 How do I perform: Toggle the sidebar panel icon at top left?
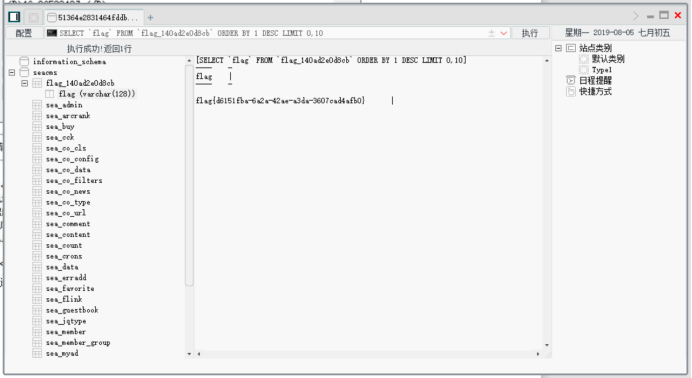(14, 17)
